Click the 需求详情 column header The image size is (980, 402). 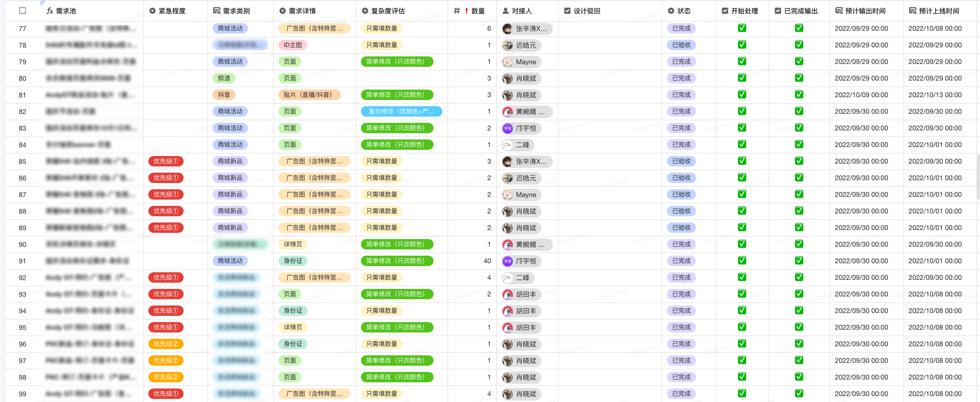[x=302, y=11]
